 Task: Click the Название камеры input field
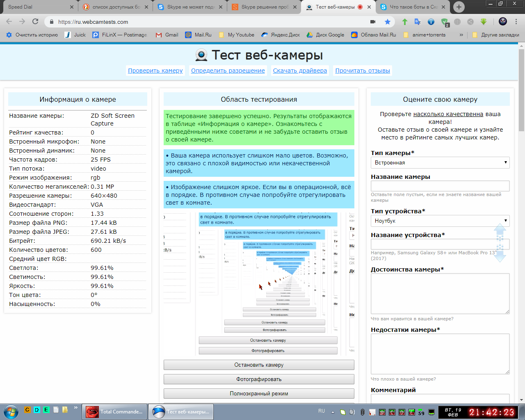coord(440,186)
